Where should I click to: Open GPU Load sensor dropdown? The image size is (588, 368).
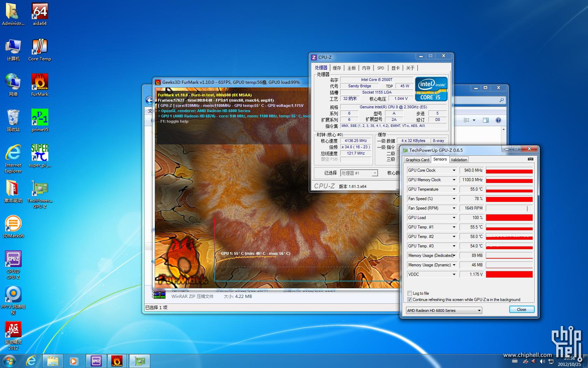point(454,218)
